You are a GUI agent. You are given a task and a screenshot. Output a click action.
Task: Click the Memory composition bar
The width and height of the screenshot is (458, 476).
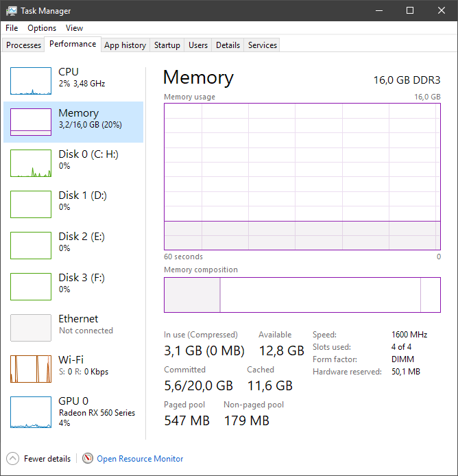tap(302, 295)
